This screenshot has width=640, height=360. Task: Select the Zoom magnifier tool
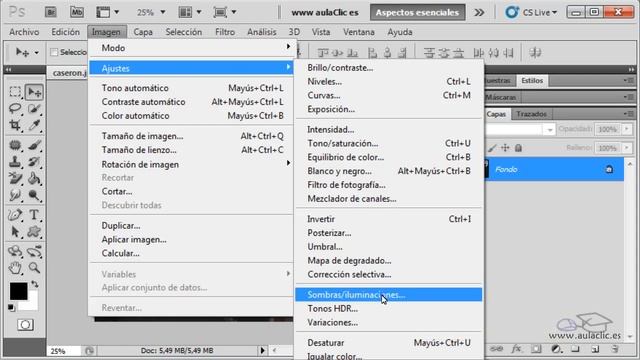click(34, 268)
